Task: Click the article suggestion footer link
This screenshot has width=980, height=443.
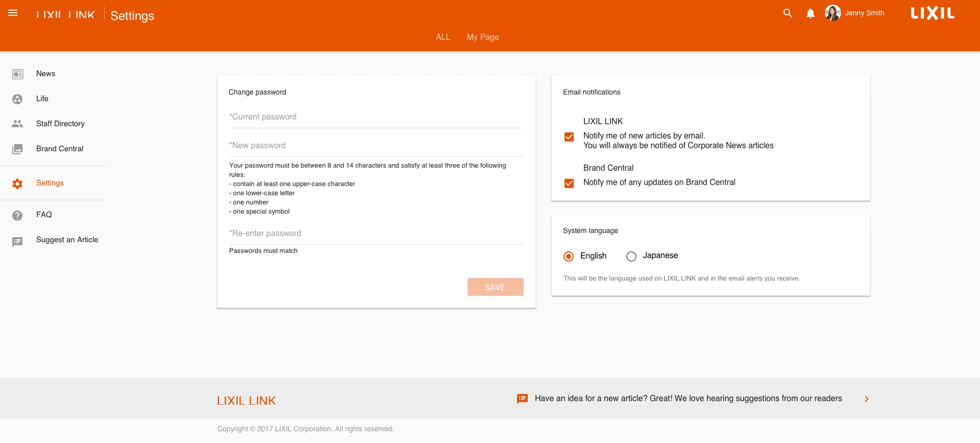Action: tap(688, 399)
